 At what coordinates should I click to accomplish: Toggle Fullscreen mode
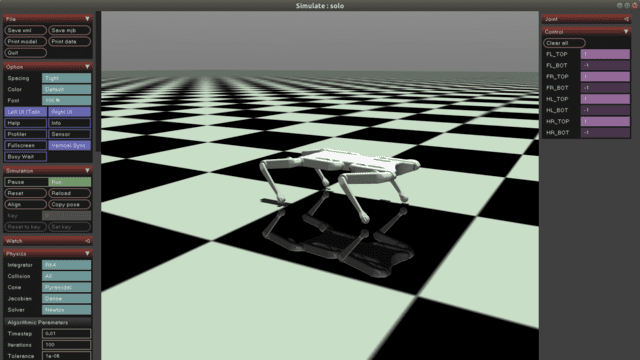[25, 145]
